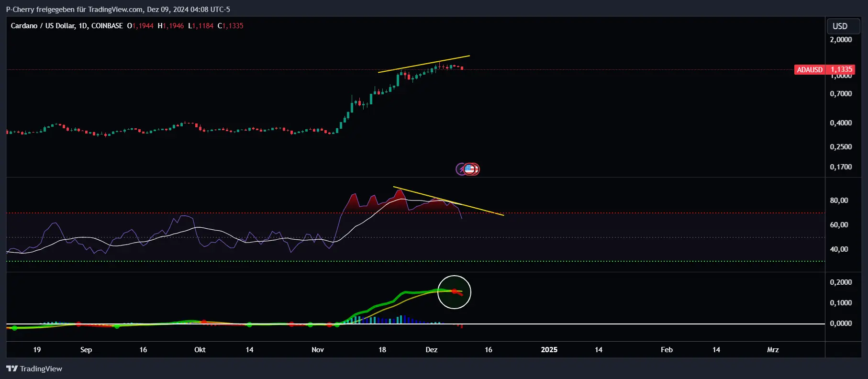
Task: Click the MACD 0,2000 axis label
Action: point(841,282)
